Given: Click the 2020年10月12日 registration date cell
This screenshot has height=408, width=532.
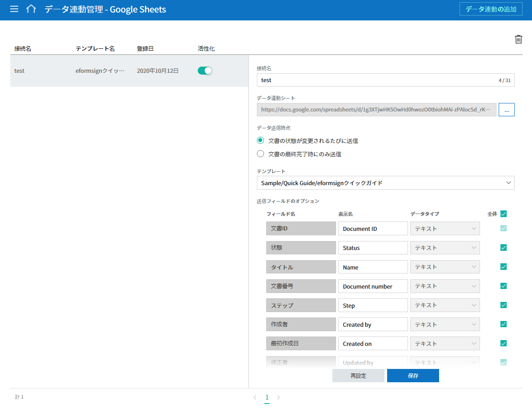Looking at the screenshot, I should [158, 71].
